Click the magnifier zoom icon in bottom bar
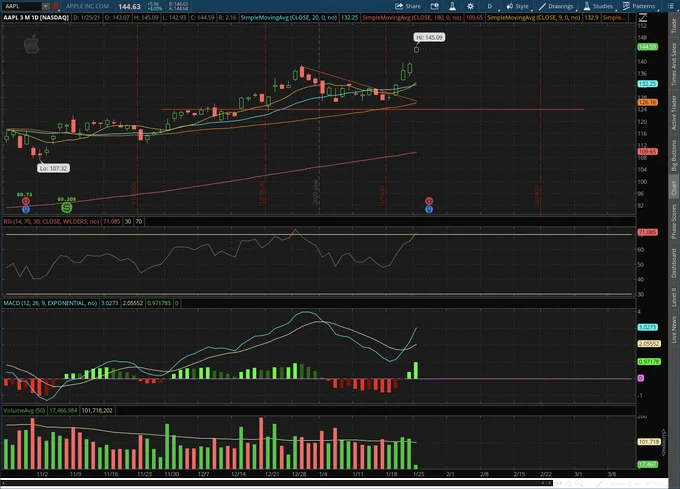 pos(579,483)
